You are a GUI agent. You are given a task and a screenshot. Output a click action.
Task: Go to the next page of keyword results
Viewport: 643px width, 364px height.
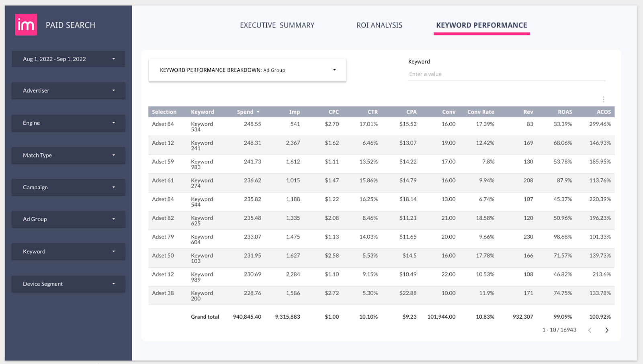pos(606,330)
